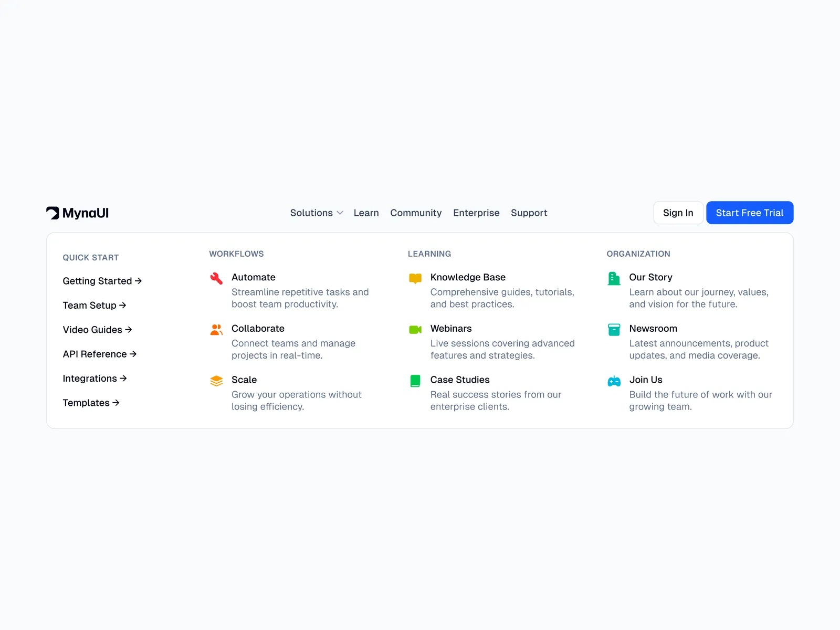Click the orange people Collaborate icon

[216, 330]
